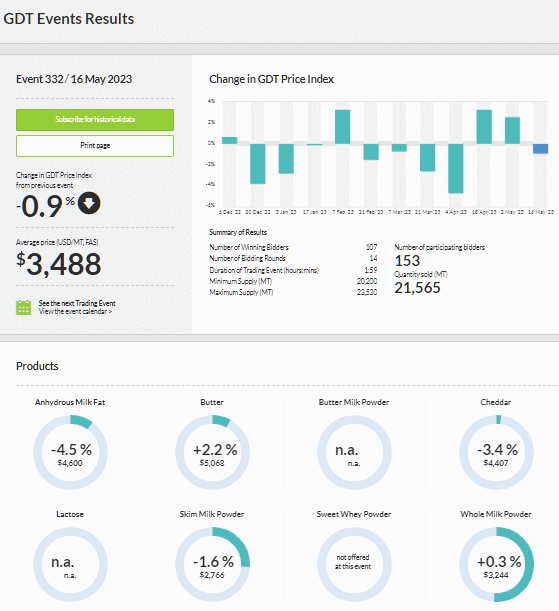
Task: Click the Maximum Supply (MT) row
Action: pyautogui.click(x=293, y=292)
